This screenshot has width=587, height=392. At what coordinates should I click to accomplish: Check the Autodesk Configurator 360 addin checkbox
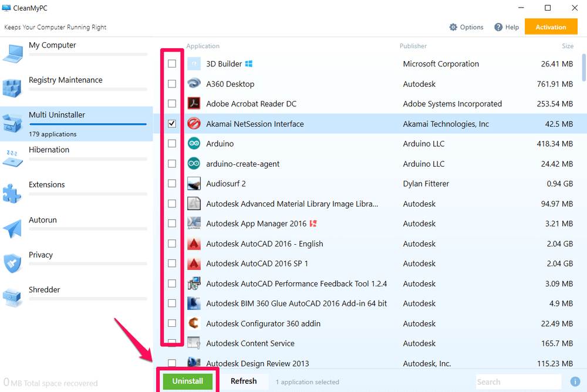click(172, 323)
